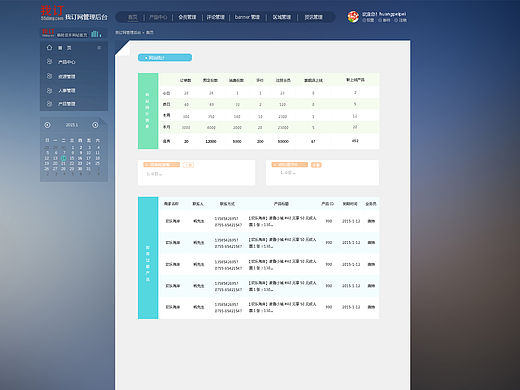
Task: Select date 31 in the calendar
Action: (x=88, y=169)
